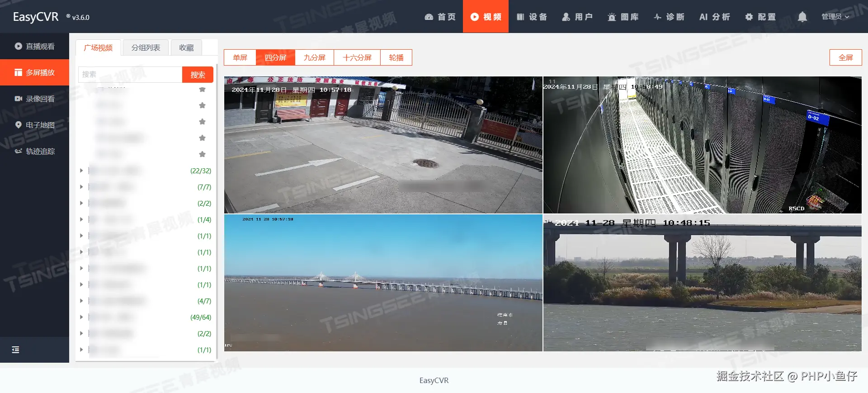This screenshot has width=868, height=393.
Task: Go to 电子地图 electronic map
Action: point(34,125)
